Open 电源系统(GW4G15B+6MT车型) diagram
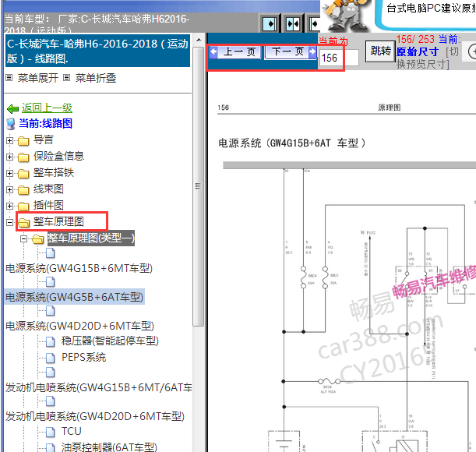The image size is (476, 452). pyautogui.click(x=79, y=268)
